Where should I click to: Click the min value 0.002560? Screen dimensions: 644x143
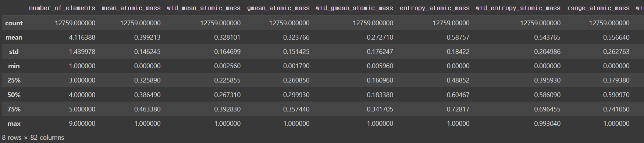[227, 66]
